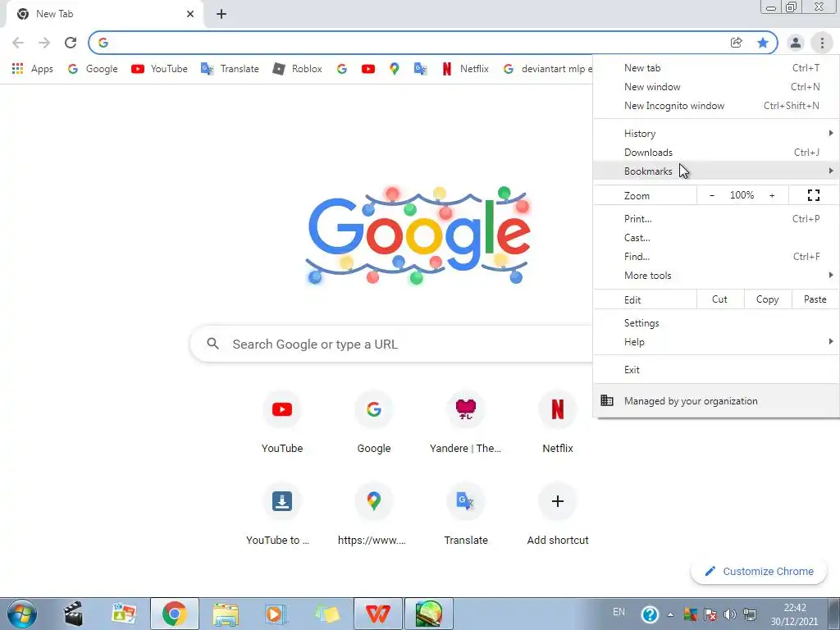Image resolution: width=840 pixels, height=630 pixels.
Task: Choose Exit from the menu
Action: [716, 370]
